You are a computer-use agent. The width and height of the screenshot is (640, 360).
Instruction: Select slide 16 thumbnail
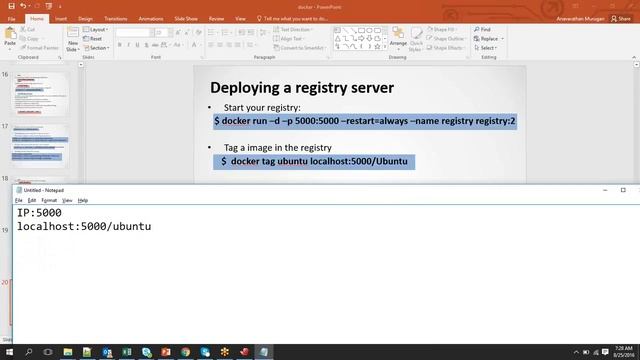point(40,94)
